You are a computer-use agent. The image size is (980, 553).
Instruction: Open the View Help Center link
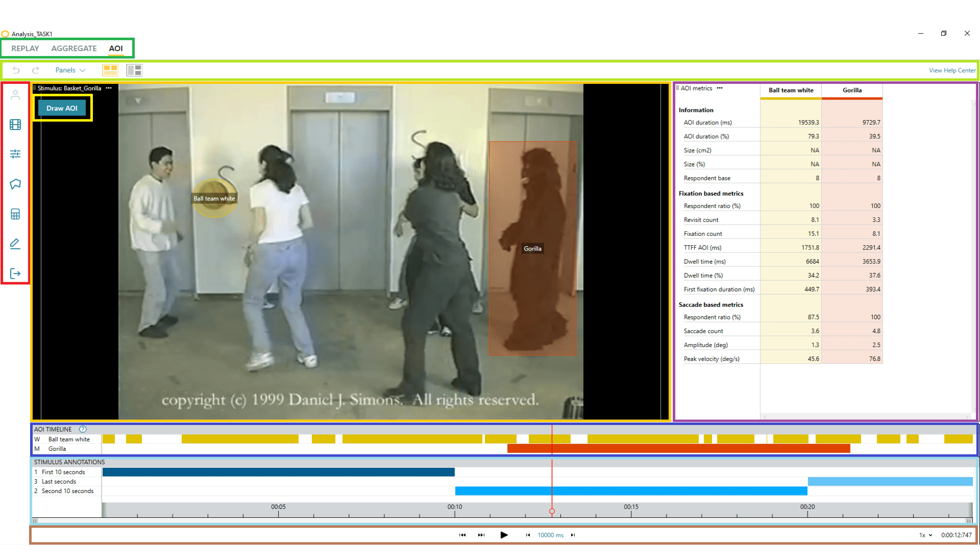pos(952,70)
